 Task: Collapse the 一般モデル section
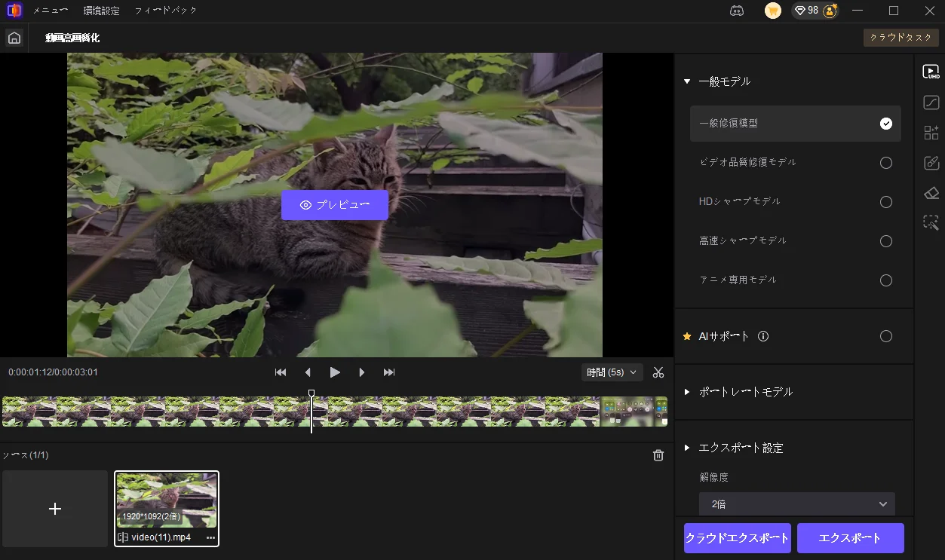point(687,81)
